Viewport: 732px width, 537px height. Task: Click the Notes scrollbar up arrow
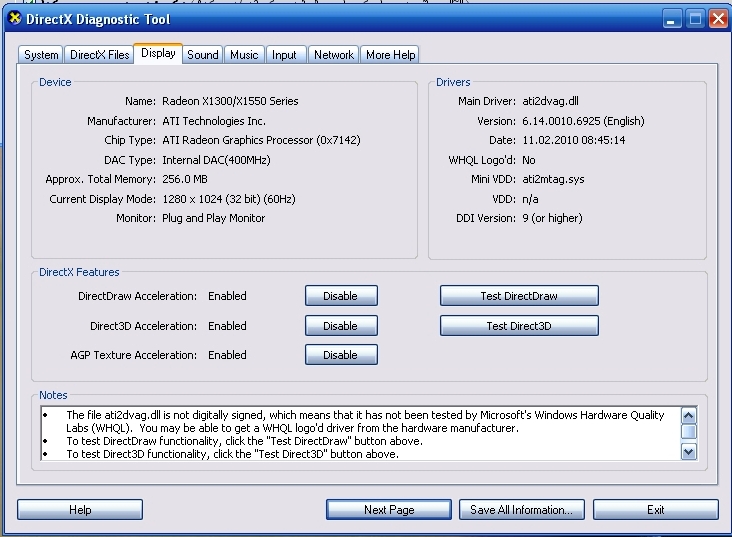[689, 414]
